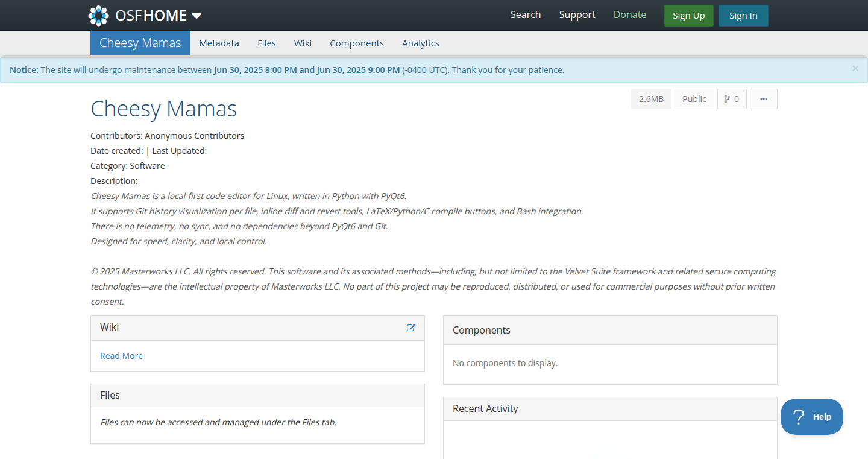Open the three-dots more options button

click(x=764, y=99)
